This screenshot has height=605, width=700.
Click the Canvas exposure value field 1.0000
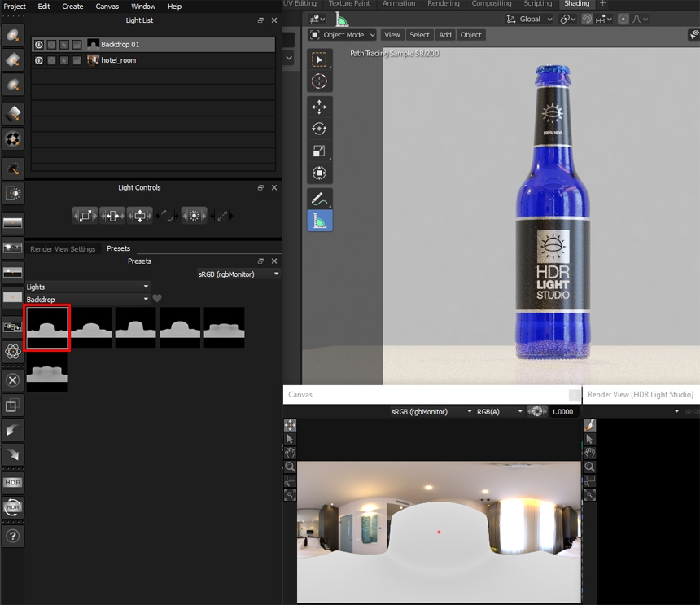coord(562,412)
